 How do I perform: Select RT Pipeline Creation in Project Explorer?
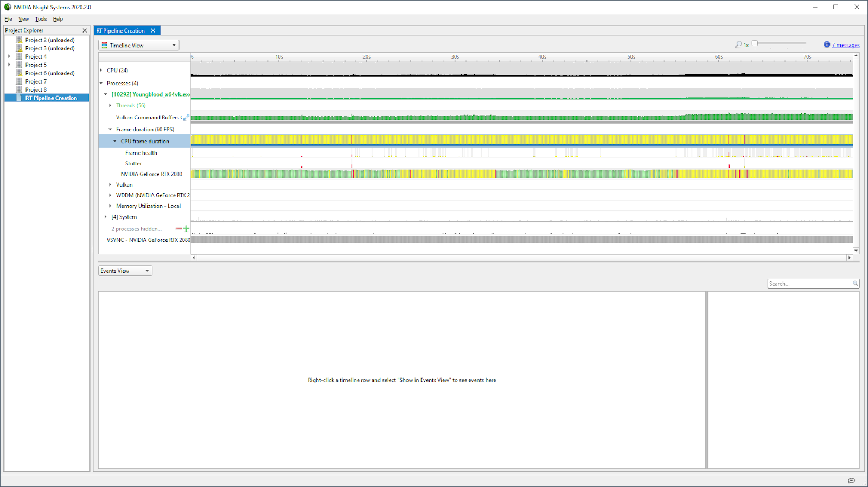[x=51, y=98]
